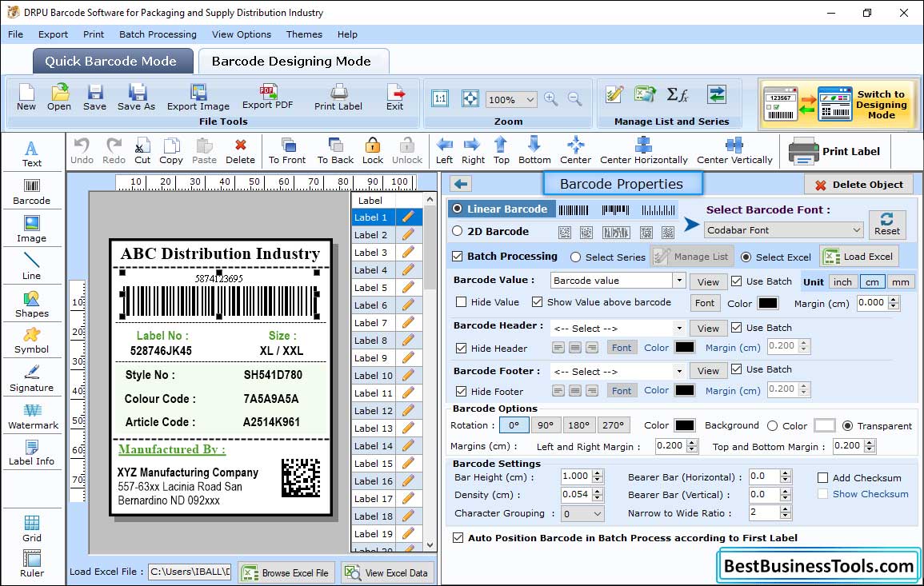This screenshot has width=924, height=586.
Task: Choose the Barcode tool in the sidebar
Action: (32, 191)
